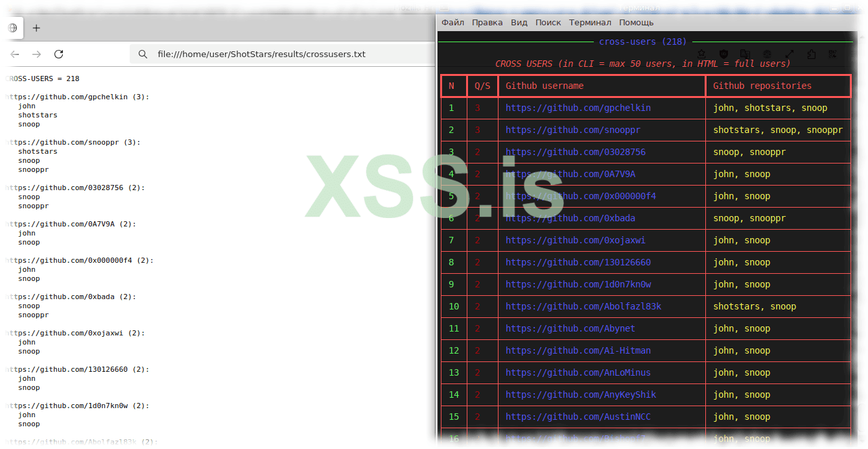Click 'john' under 0xojaxwi in browser text
868x449 pixels.
(x=27, y=342)
